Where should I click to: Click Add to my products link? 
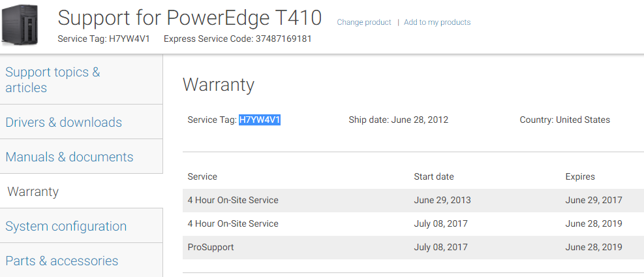click(x=437, y=22)
